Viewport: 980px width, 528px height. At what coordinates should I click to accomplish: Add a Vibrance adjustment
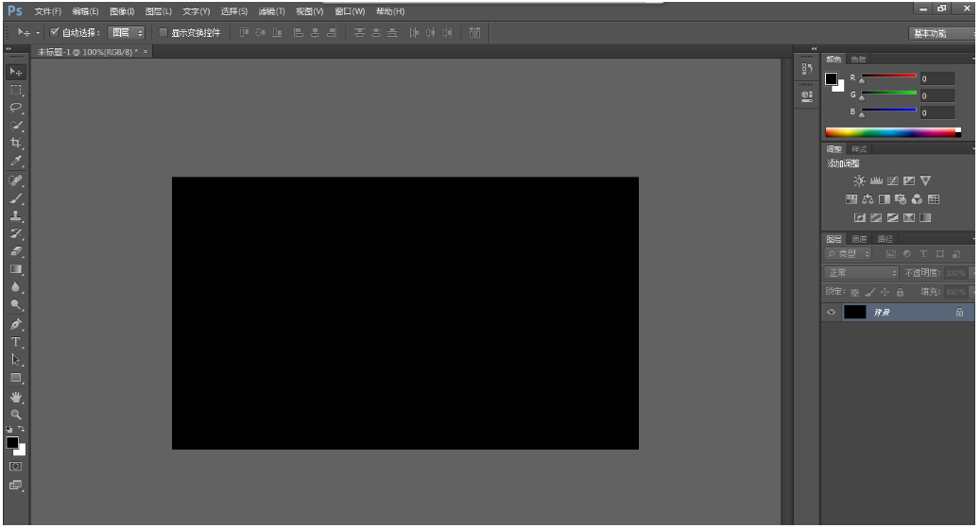point(925,180)
